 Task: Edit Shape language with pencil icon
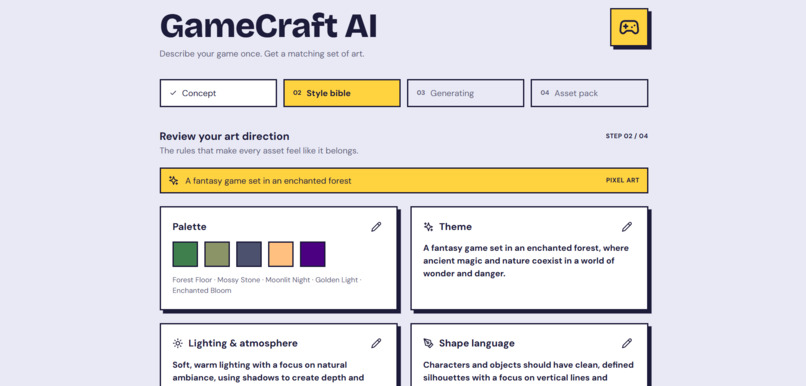[627, 343]
